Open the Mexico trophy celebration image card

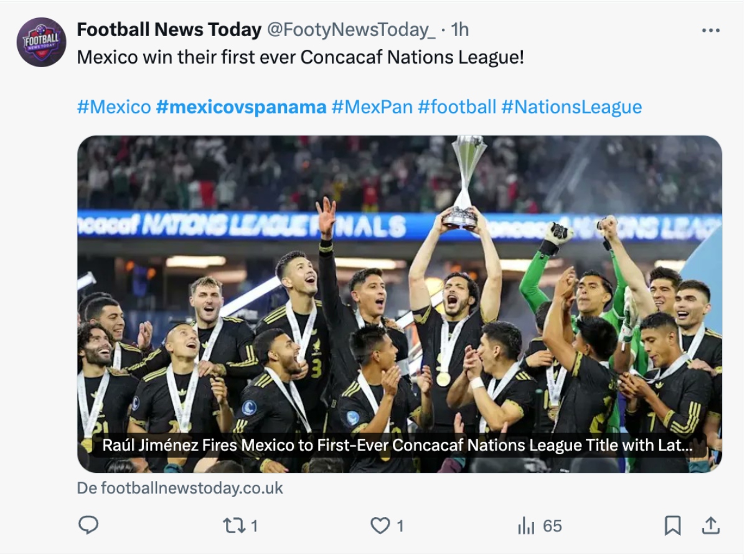(400, 304)
